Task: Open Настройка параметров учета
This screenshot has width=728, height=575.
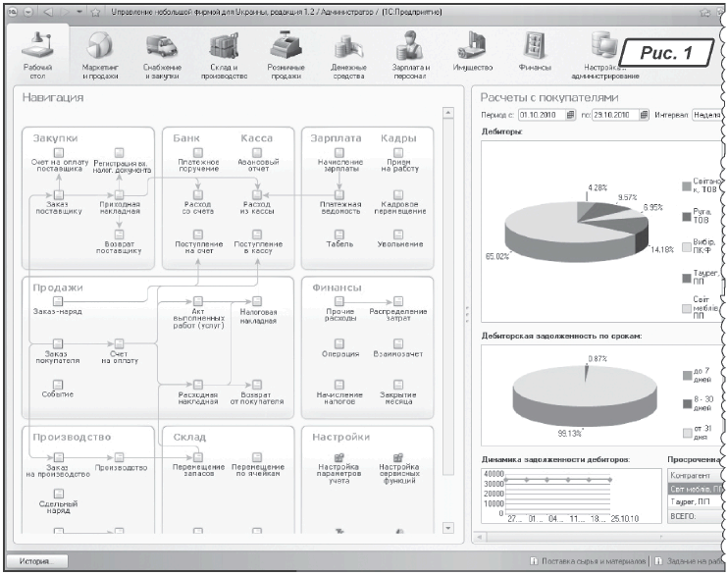Action: pos(339,457)
